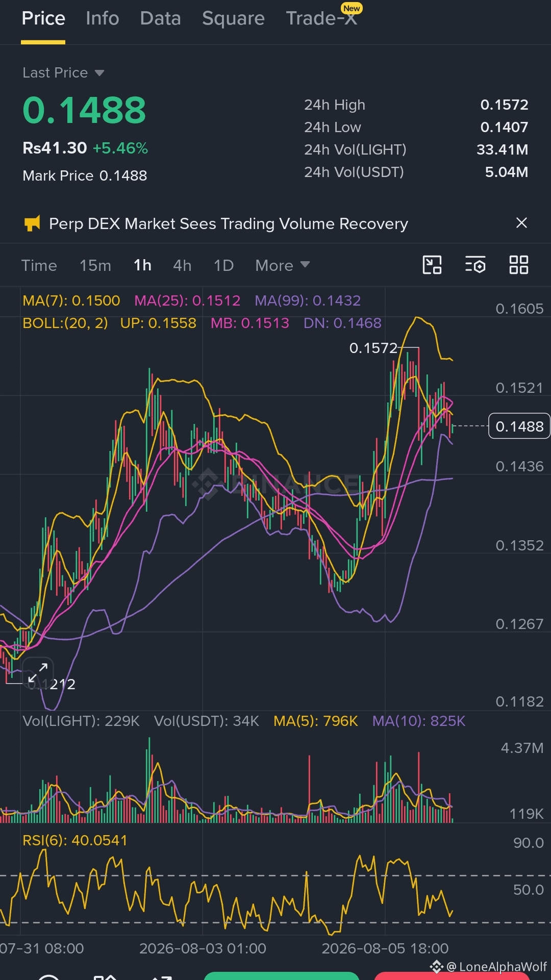Click the Rs41.30 converted price
This screenshot has height=980, width=551.
tap(55, 148)
